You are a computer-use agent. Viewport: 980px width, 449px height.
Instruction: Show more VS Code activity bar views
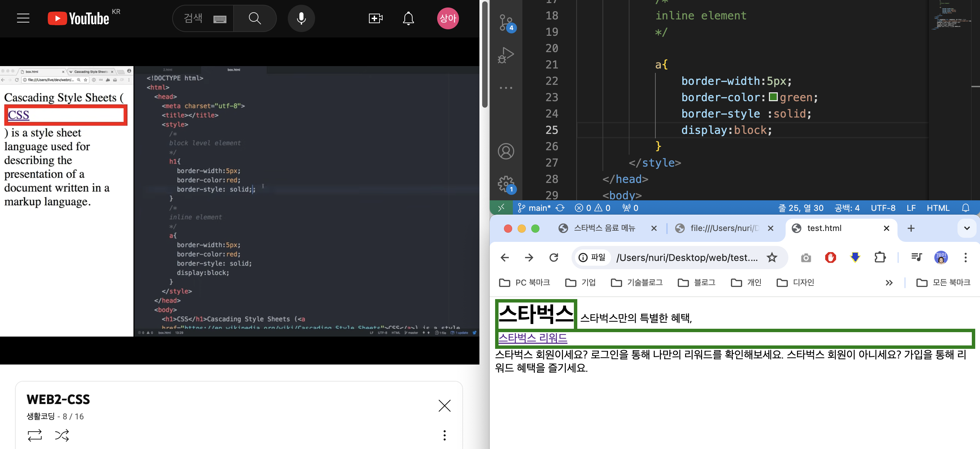pos(506,88)
